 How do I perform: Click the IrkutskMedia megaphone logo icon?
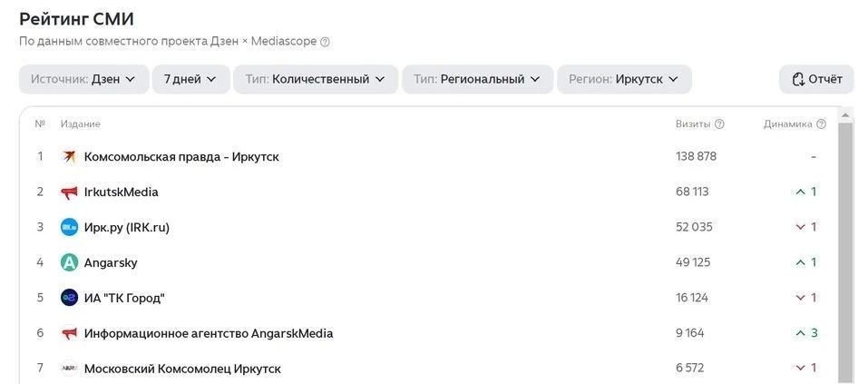click(69, 192)
